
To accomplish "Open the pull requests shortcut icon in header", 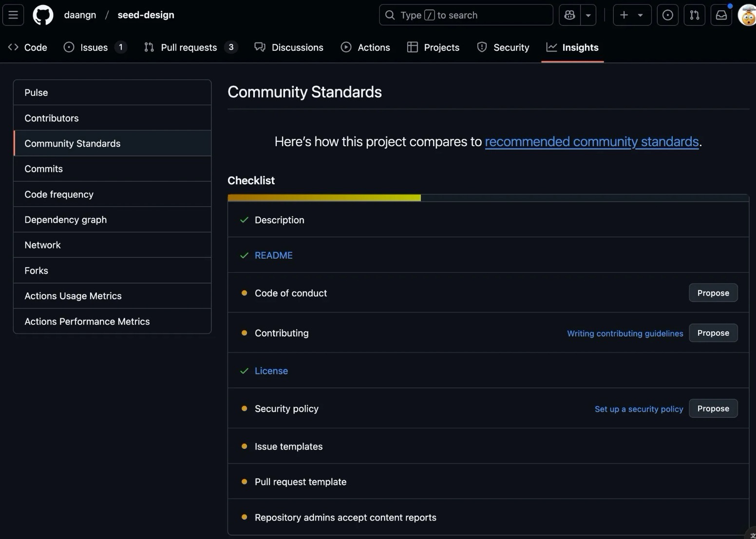I will pyautogui.click(x=694, y=15).
